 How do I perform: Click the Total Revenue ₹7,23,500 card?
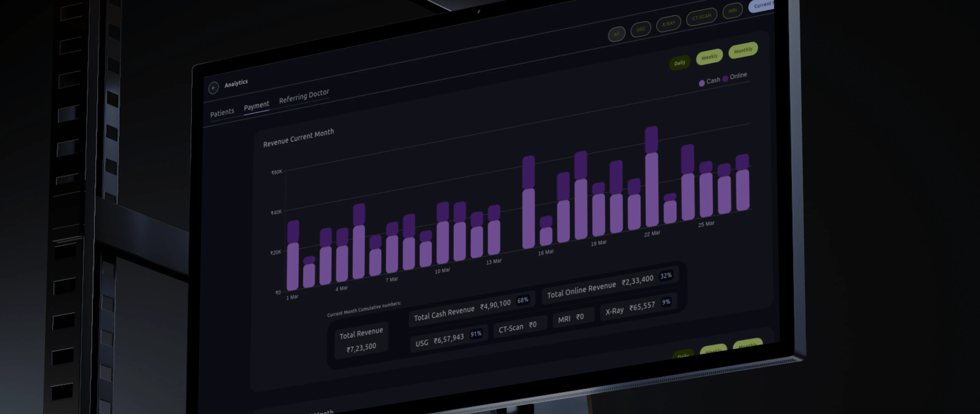click(361, 340)
